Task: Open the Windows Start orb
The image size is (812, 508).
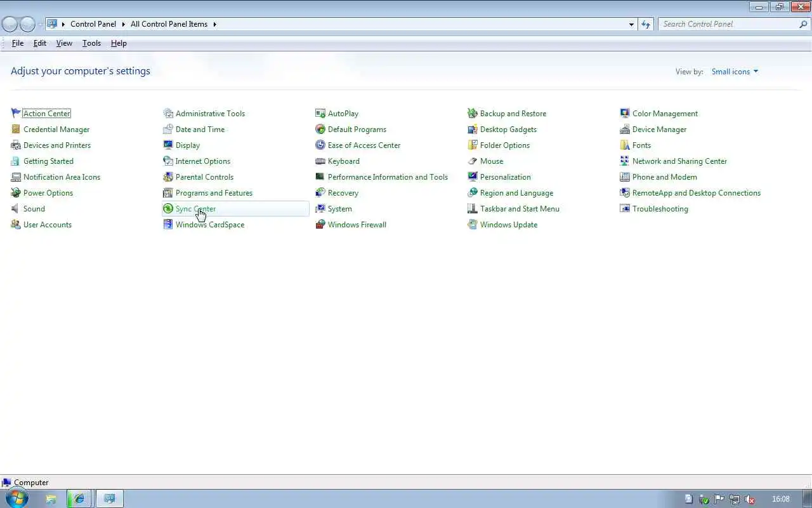Action: pyautogui.click(x=16, y=498)
